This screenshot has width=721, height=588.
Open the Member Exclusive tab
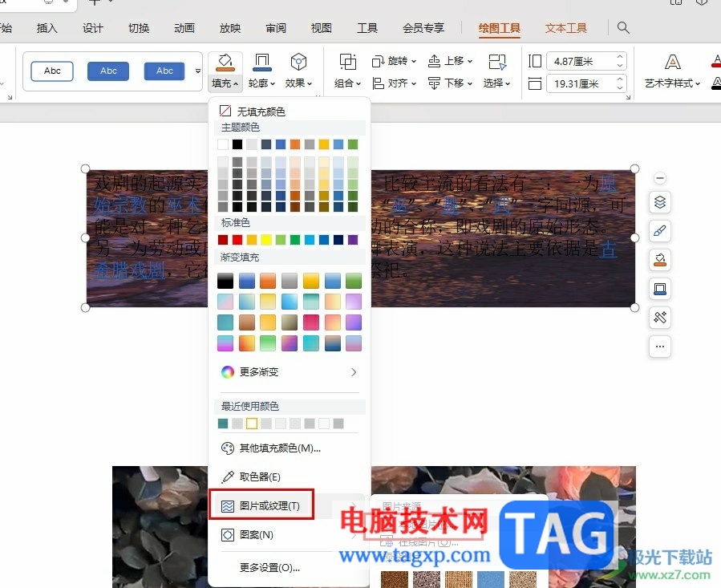pyautogui.click(x=423, y=28)
